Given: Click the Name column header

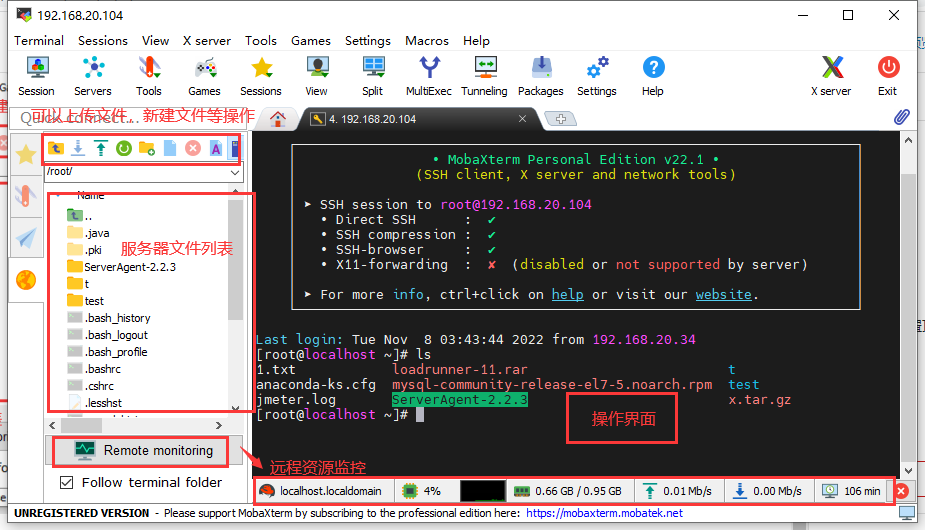Looking at the screenshot, I should pyautogui.click(x=90, y=195).
